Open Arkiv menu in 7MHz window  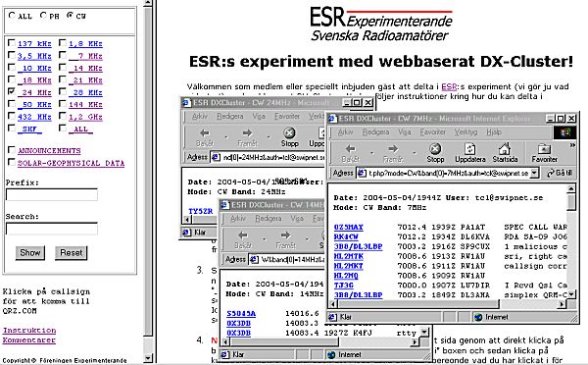tap(345, 131)
